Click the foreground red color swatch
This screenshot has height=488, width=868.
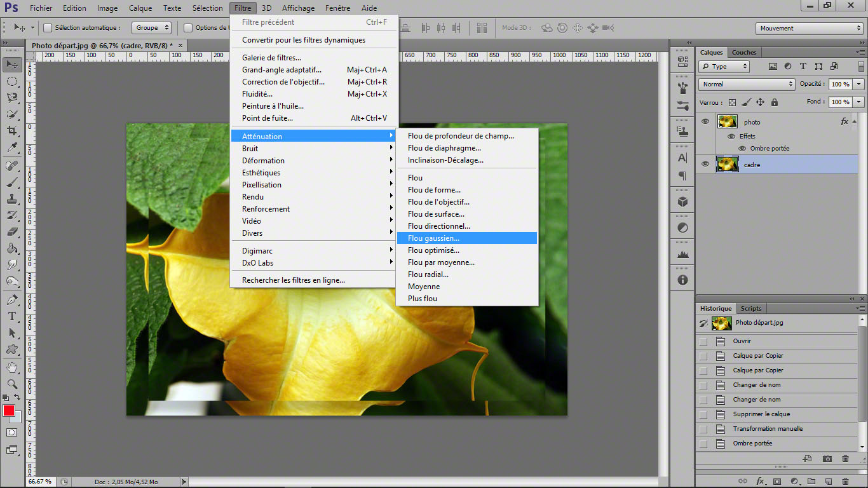pos(8,410)
